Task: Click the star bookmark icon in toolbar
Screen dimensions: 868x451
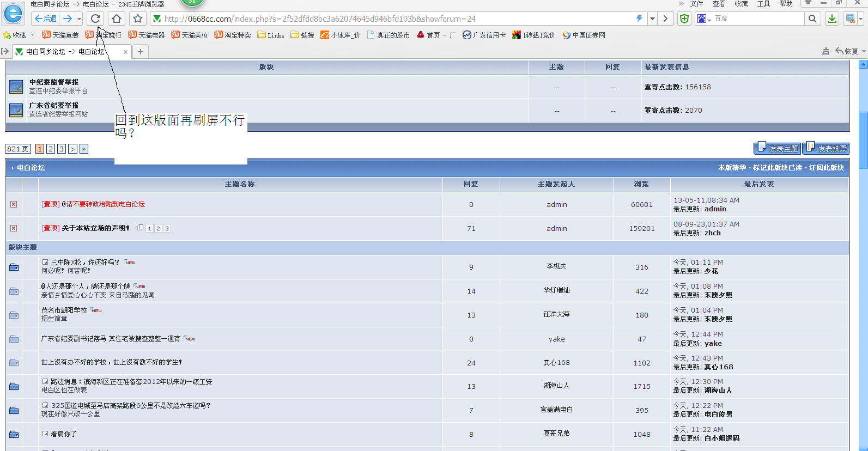Action: click(x=138, y=19)
